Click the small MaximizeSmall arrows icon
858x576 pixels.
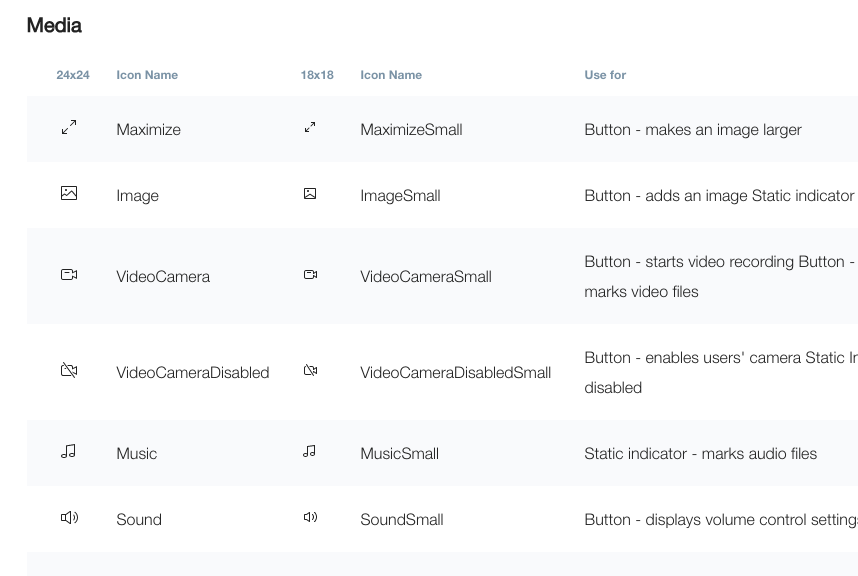[310, 128]
